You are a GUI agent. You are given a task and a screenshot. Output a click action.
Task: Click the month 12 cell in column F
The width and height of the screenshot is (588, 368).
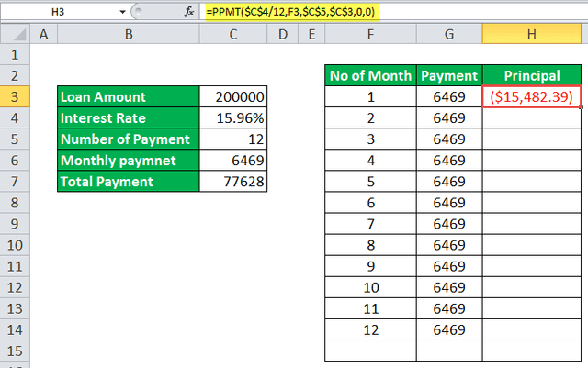click(370, 329)
